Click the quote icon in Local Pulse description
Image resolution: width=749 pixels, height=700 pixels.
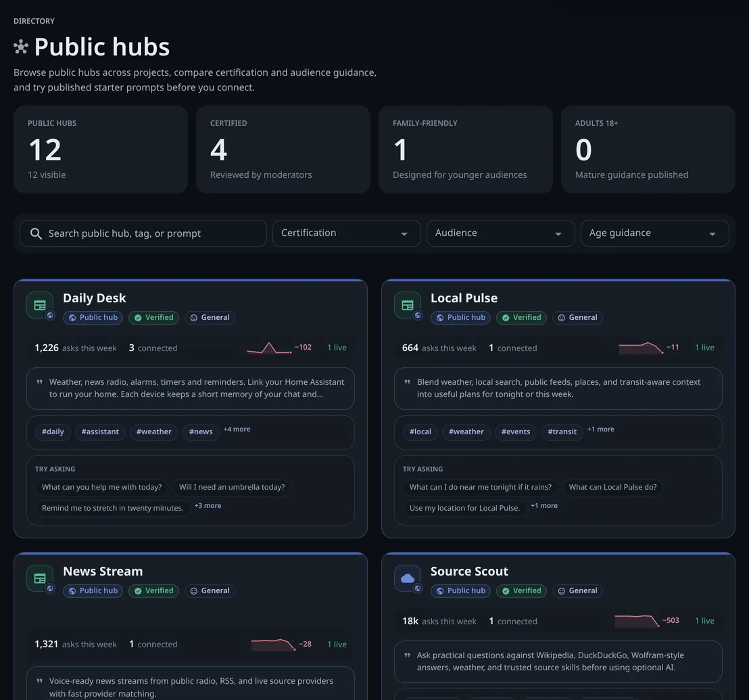pos(408,381)
